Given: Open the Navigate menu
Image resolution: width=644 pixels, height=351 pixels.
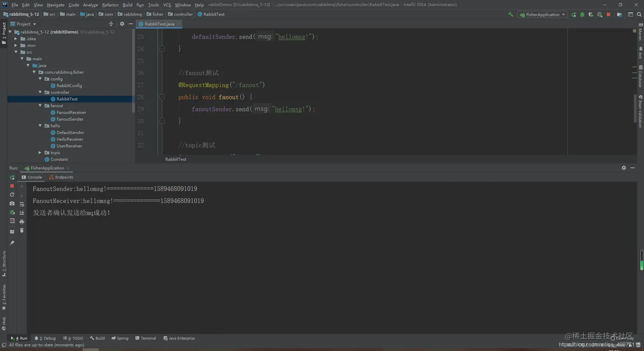Looking at the screenshot, I should (x=55, y=5).
